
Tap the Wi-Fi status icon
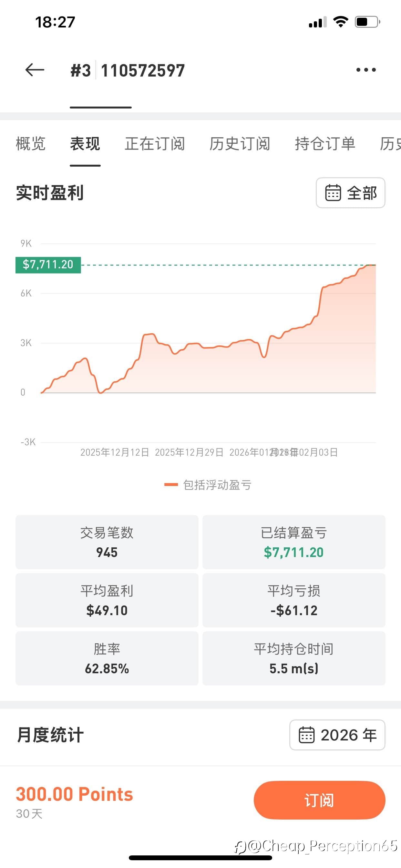[x=340, y=22]
